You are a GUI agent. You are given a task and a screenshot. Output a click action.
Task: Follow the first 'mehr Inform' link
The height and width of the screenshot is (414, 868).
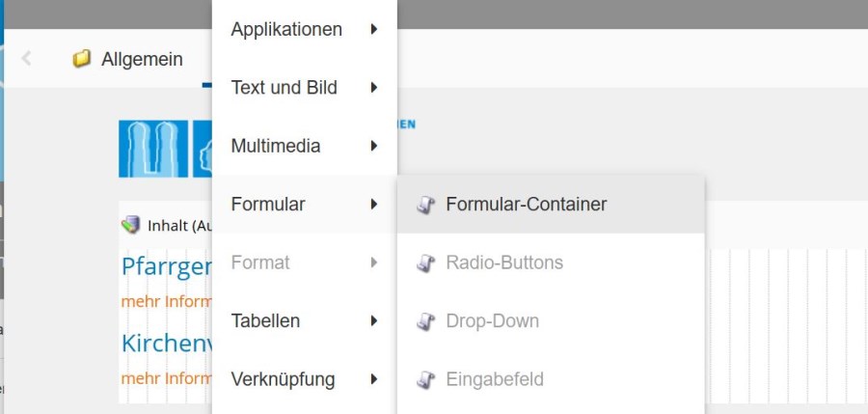pyautogui.click(x=166, y=301)
